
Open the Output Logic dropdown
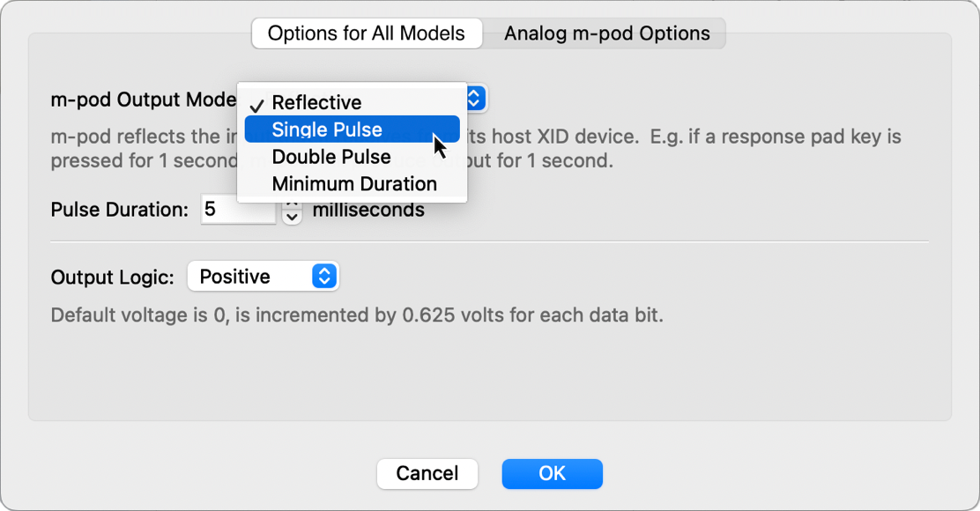pos(263,276)
